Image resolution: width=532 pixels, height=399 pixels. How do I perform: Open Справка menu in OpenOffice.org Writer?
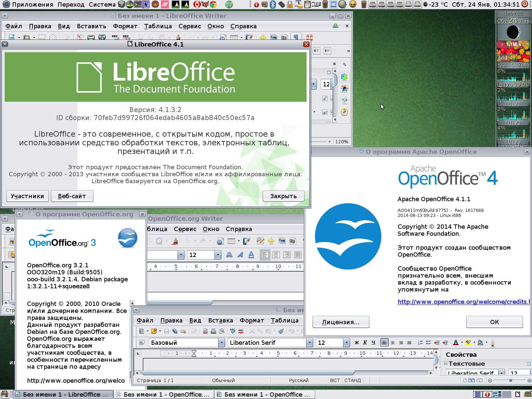239,229
